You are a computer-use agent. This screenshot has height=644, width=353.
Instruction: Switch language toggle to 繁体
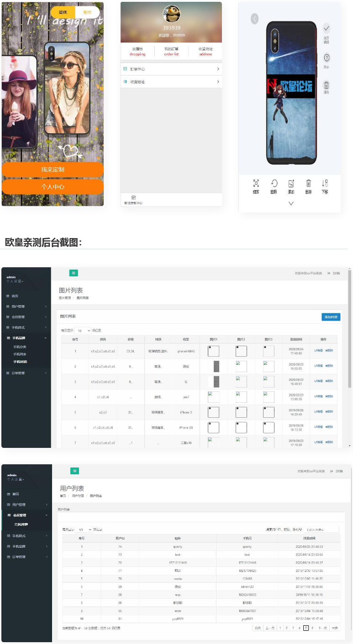pyautogui.click(x=87, y=12)
